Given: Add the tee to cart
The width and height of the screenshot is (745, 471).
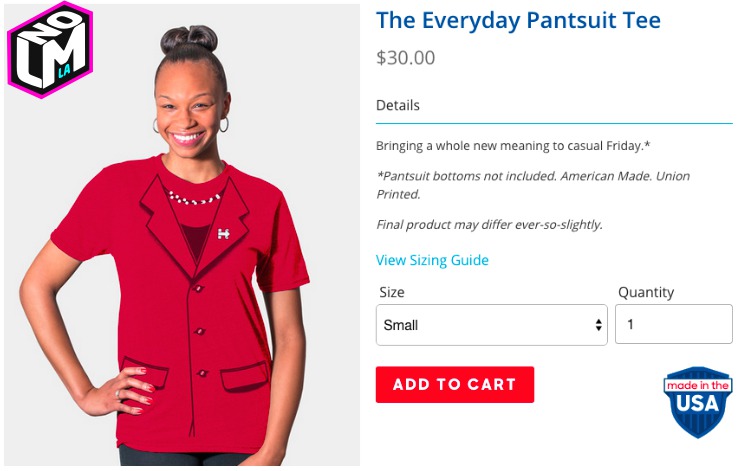Looking at the screenshot, I should [x=455, y=384].
